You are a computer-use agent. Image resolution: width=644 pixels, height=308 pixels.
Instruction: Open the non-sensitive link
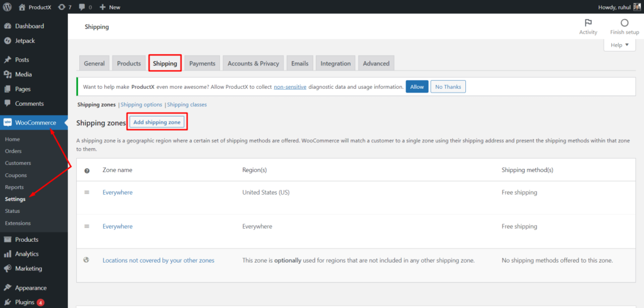pyautogui.click(x=290, y=87)
